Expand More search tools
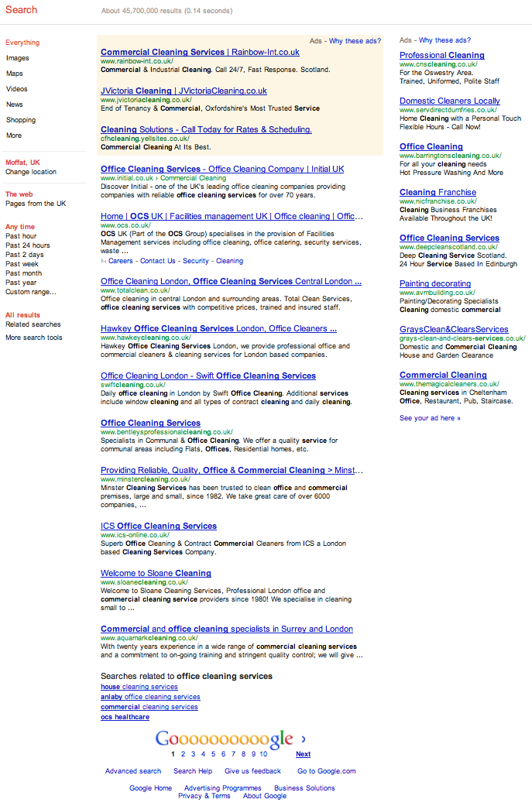 [x=34, y=338]
